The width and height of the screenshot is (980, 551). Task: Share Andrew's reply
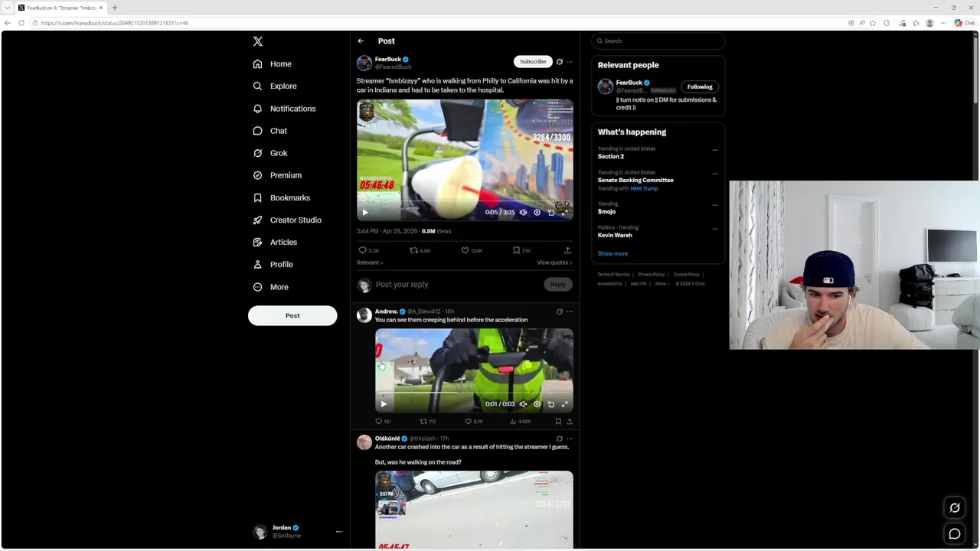coord(569,422)
